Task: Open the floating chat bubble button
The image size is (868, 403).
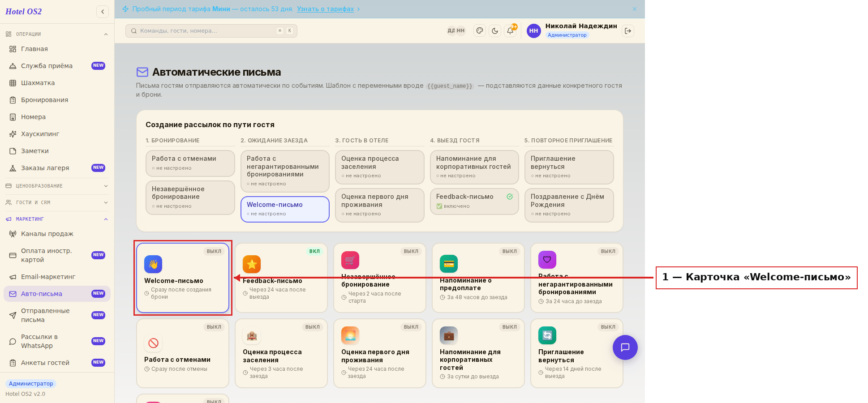Action: click(x=625, y=347)
